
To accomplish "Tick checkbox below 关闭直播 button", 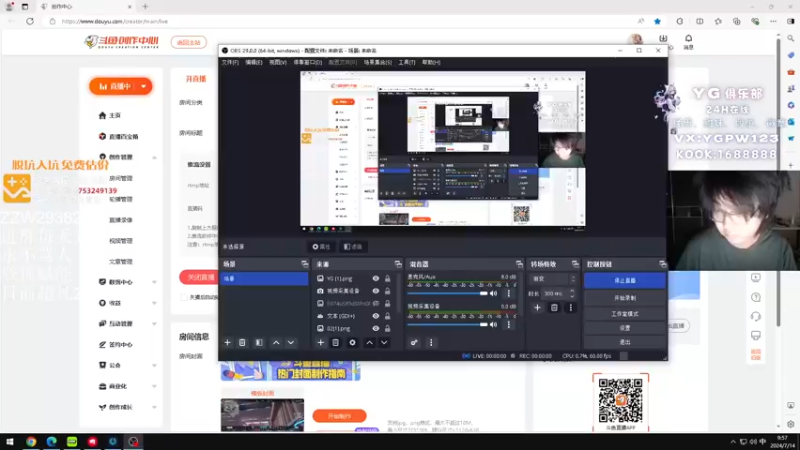I will 184,297.
